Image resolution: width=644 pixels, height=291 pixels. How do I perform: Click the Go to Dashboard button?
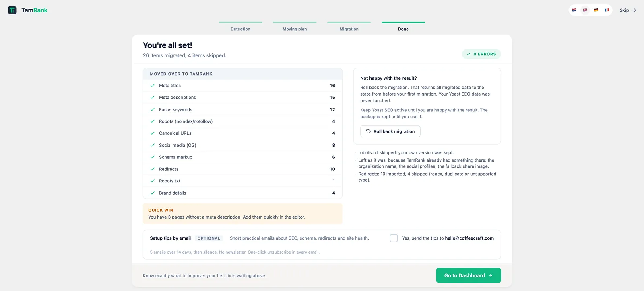[x=468, y=275]
